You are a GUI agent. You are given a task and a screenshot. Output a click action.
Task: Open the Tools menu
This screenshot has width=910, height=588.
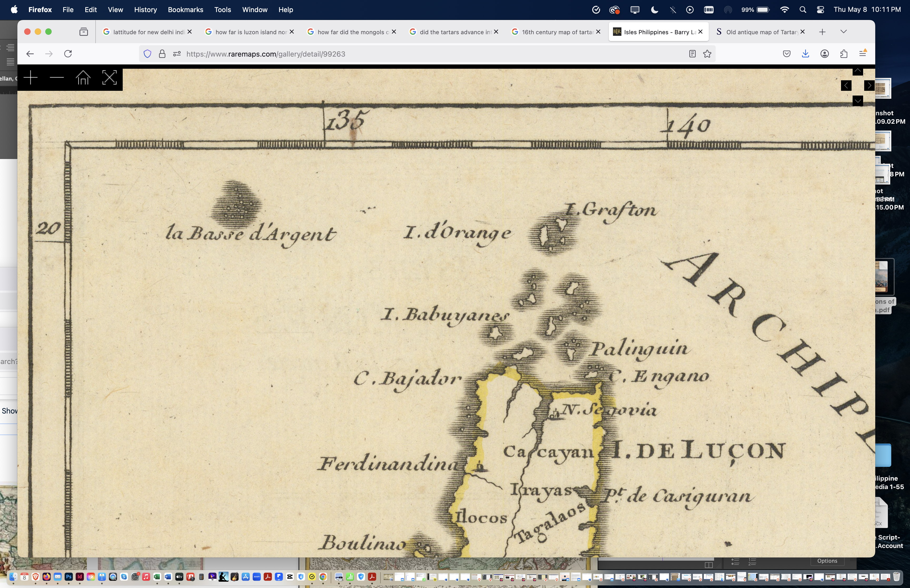point(223,9)
